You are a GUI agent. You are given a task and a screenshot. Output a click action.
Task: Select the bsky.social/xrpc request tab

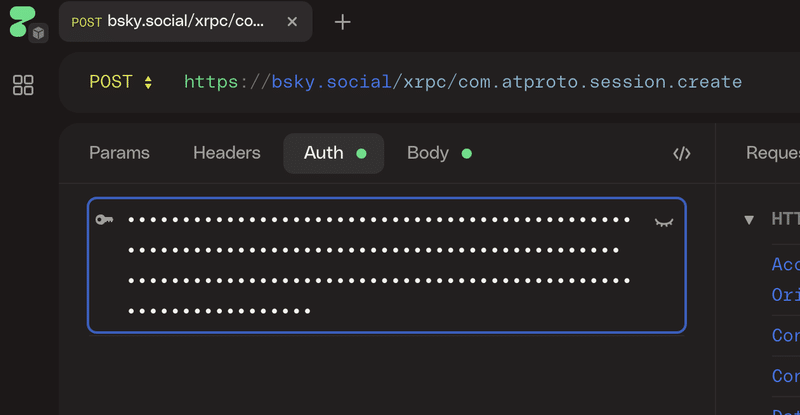point(186,21)
